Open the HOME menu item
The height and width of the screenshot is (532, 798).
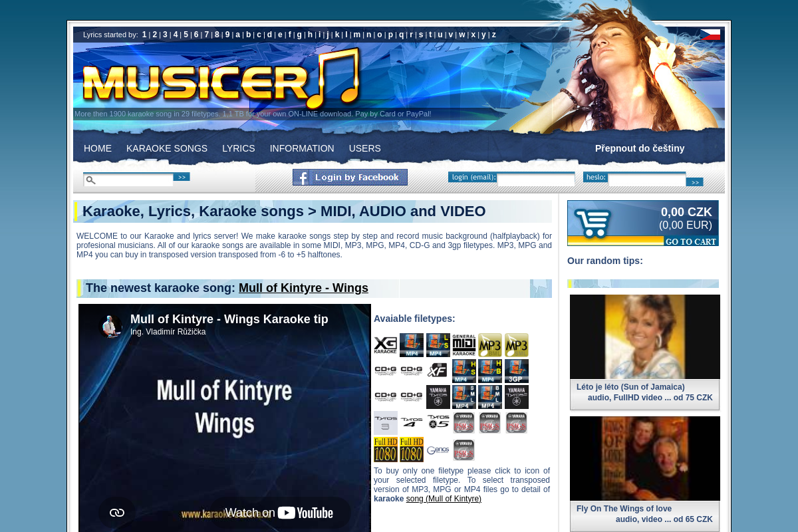pos(98,148)
